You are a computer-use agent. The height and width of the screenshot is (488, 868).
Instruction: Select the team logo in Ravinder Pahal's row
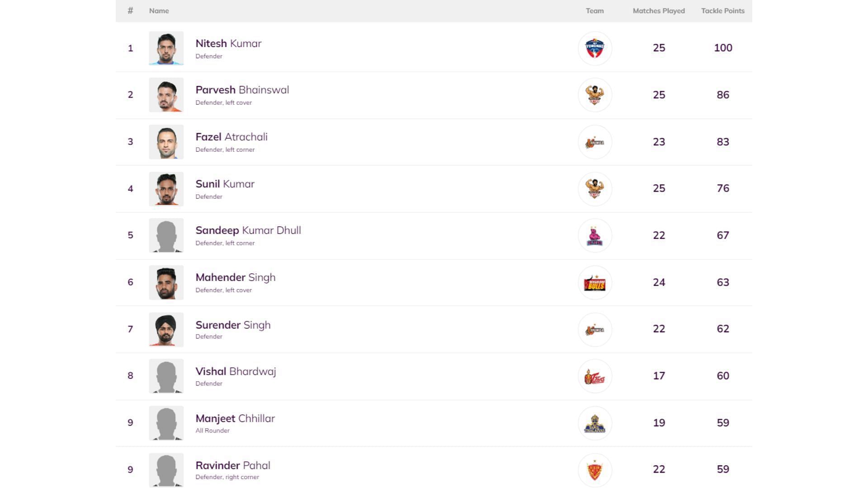594,470
